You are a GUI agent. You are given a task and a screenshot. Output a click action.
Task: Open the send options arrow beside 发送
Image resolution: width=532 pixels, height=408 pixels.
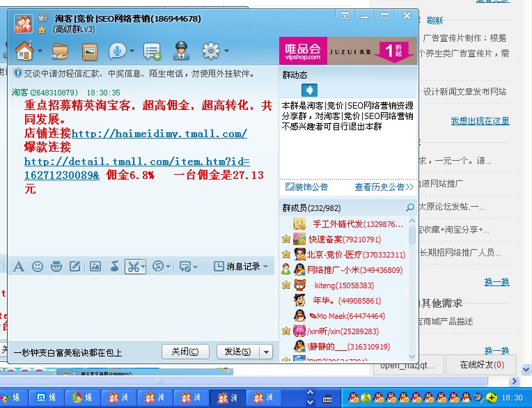[266, 352]
